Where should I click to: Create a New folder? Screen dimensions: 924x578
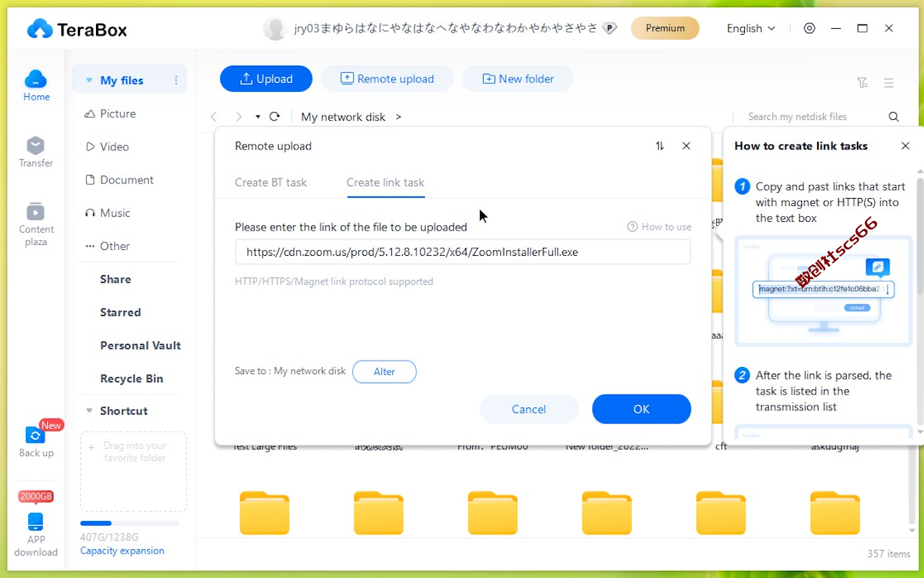pos(518,79)
